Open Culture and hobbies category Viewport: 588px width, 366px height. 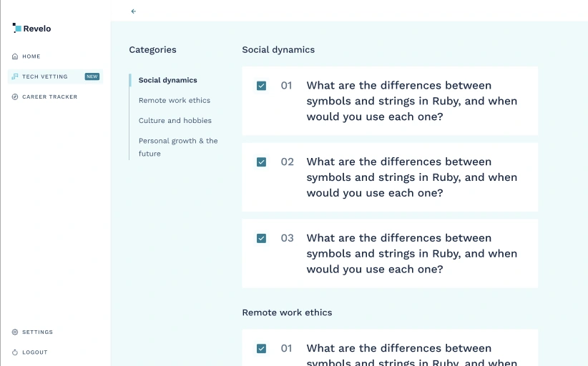pyautogui.click(x=175, y=121)
